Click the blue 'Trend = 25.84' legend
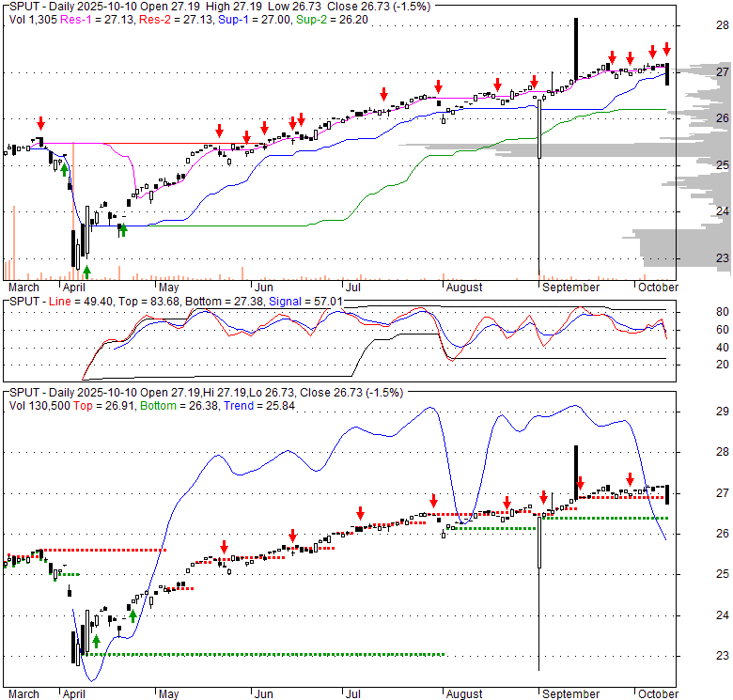Image resolution: width=733 pixels, height=700 pixels. tap(259, 406)
